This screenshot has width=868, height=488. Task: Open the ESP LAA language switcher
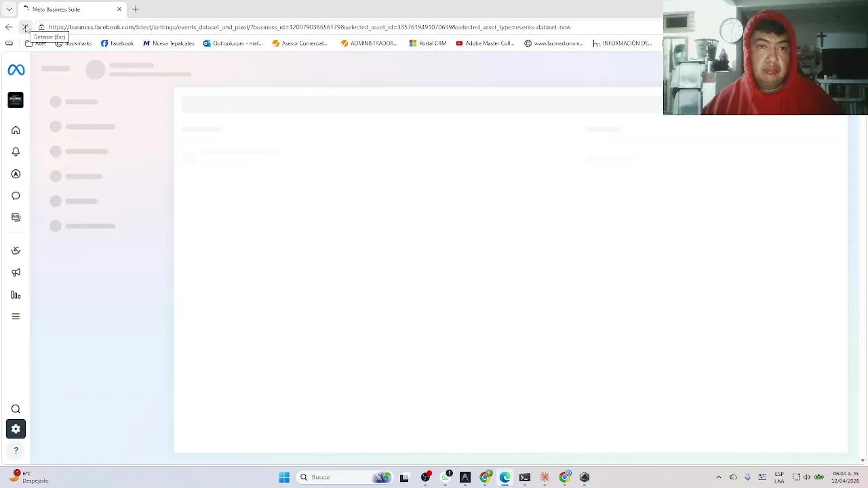pyautogui.click(x=779, y=477)
